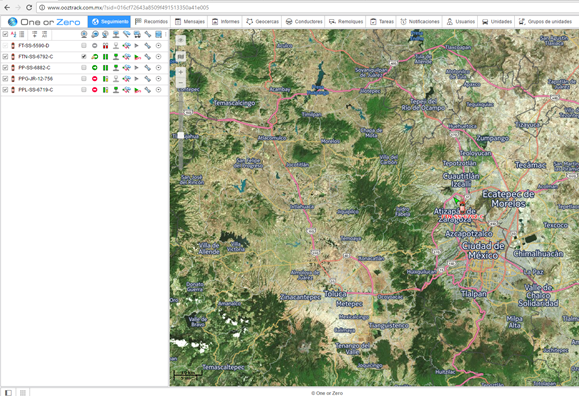This screenshot has width=579, height=396.
Task: Open the Geocercas tab
Action: pyautogui.click(x=263, y=21)
